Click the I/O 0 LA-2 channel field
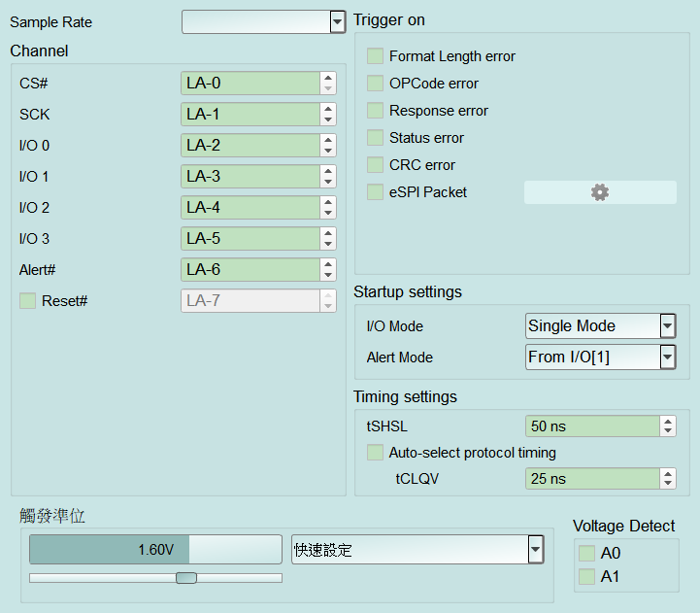 click(x=250, y=145)
